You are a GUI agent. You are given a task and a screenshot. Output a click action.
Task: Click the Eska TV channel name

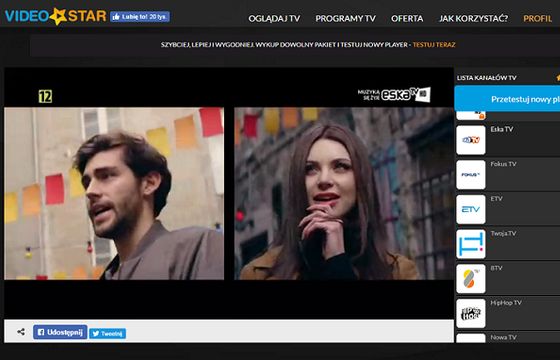pyautogui.click(x=501, y=129)
